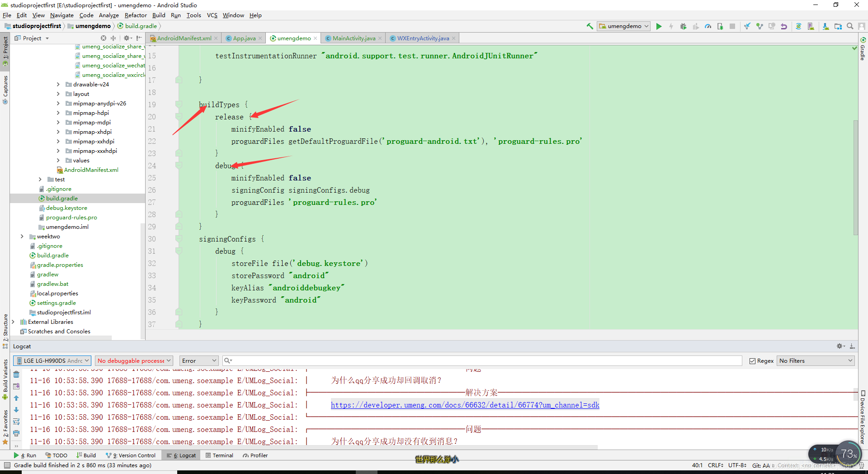This screenshot has width=868, height=474.
Task: Open the No debuggable processes dropdown
Action: (x=134, y=360)
